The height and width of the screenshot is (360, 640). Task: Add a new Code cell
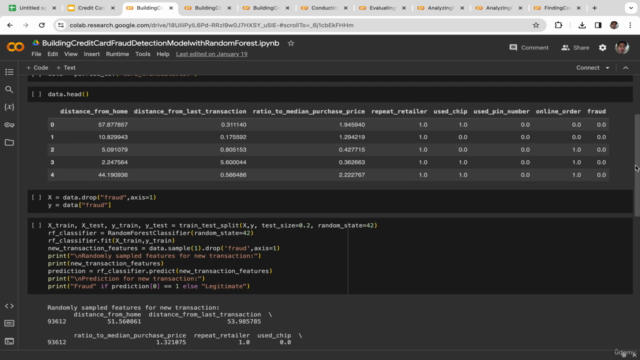point(37,68)
